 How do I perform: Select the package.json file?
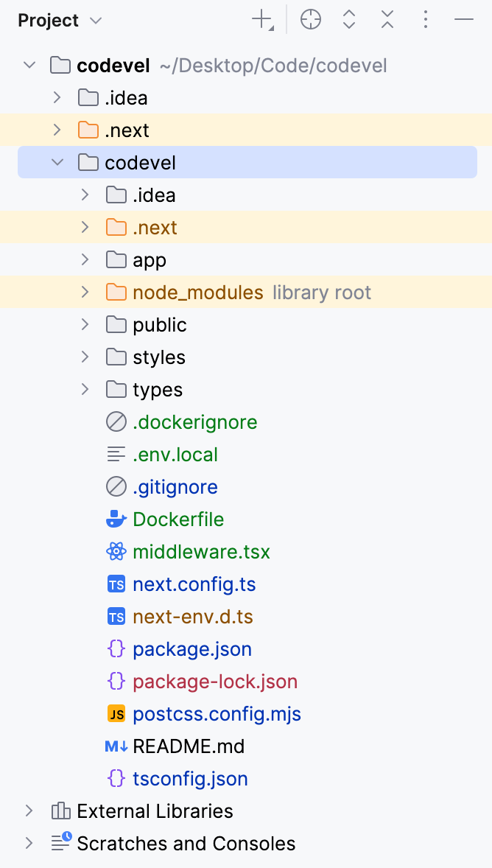click(192, 649)
